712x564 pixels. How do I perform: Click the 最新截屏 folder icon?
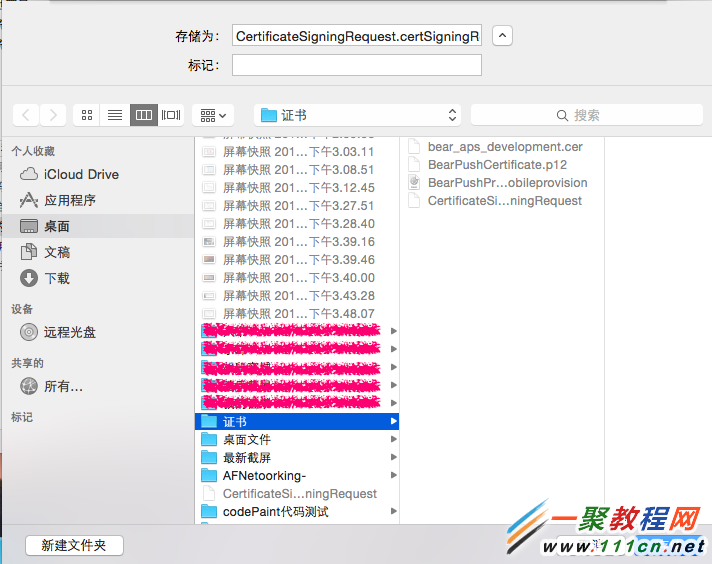209,457
